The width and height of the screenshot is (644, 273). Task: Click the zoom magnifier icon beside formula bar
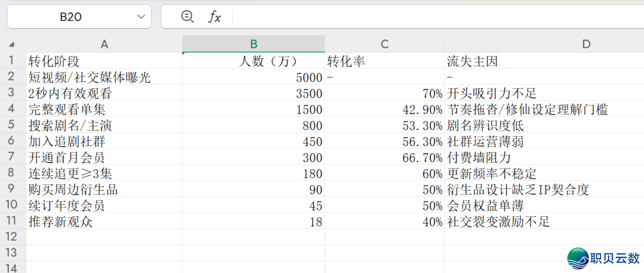click(187, 17)
